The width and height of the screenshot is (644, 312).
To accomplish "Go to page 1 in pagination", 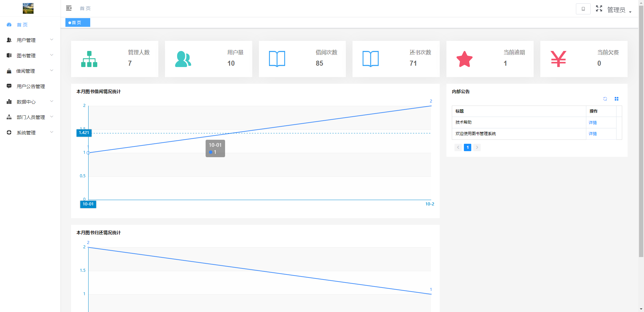I will click(x=467, y=147).
